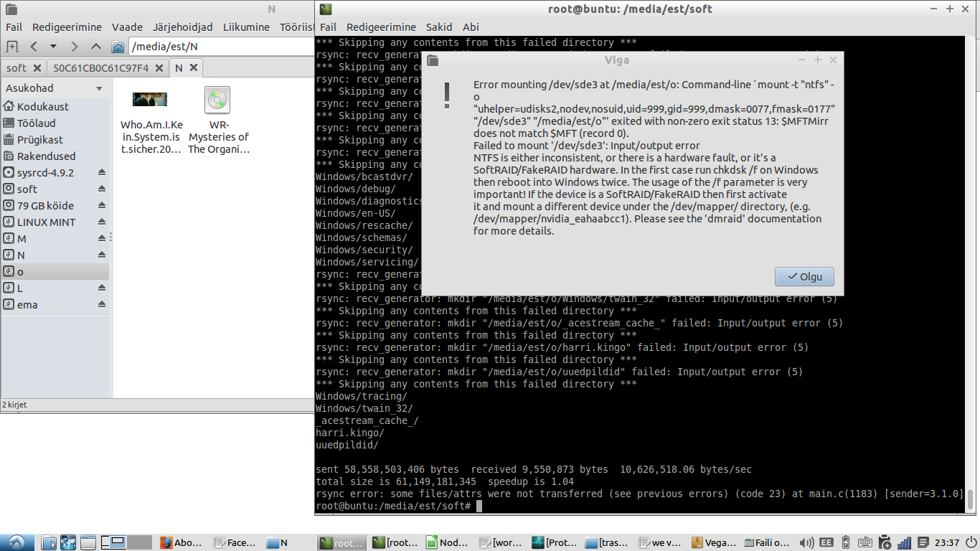Viewport: 980px width, 551px height.
Task: Go forward using the right arrow
Action: pyautogui.click(x=75, y=47)
